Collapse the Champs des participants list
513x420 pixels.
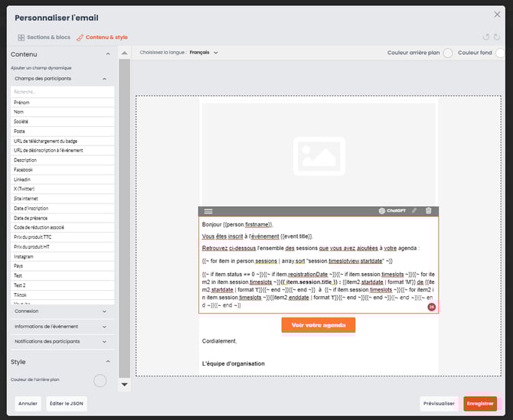click(x=104, y=78)
